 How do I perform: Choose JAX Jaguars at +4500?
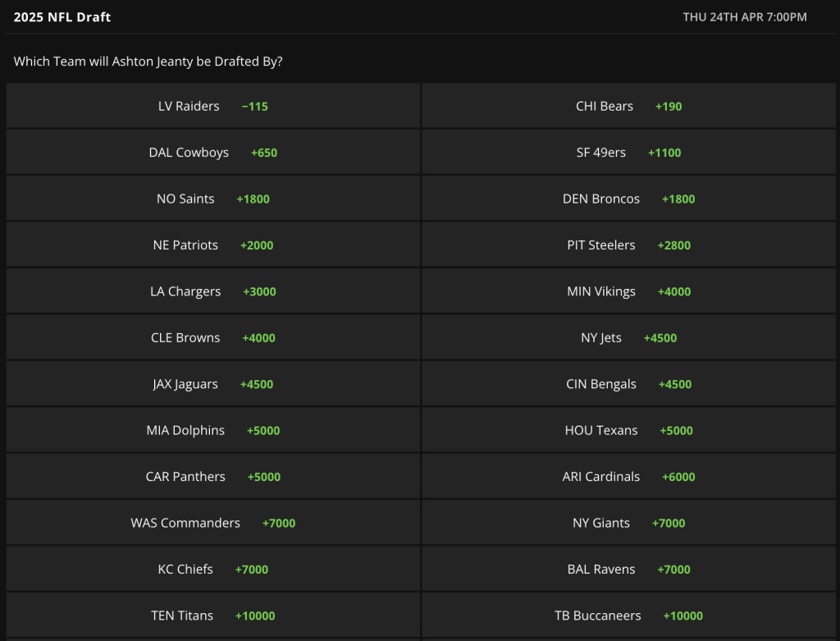[x=212, y=383]
